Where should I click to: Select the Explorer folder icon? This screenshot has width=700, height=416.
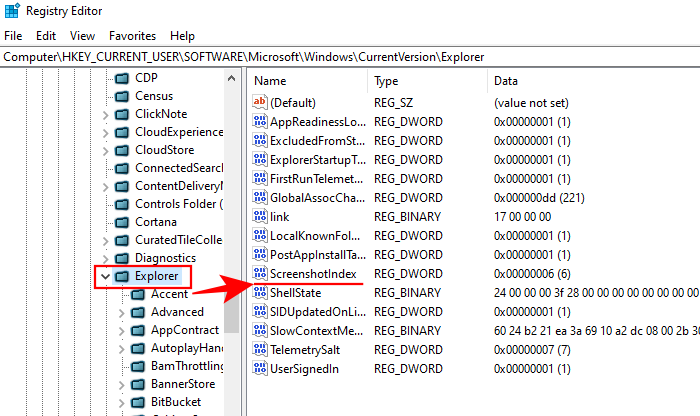[122, 276]
